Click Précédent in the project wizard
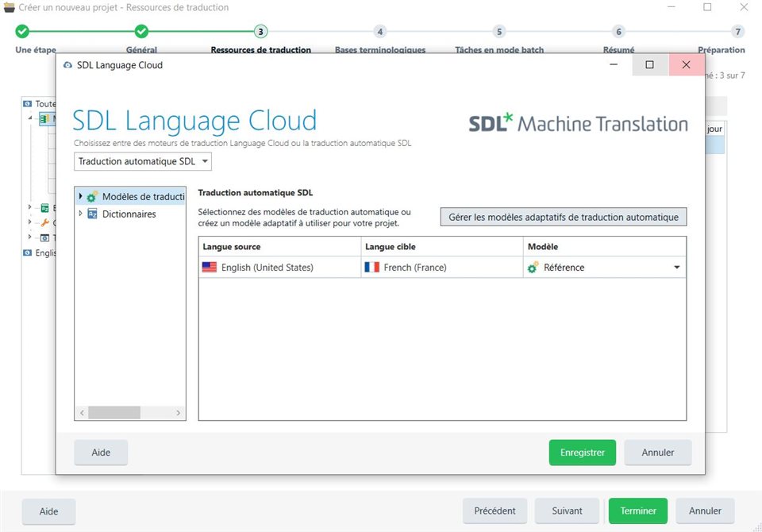Viewport: 762px width, 532px height. point(495,511)
